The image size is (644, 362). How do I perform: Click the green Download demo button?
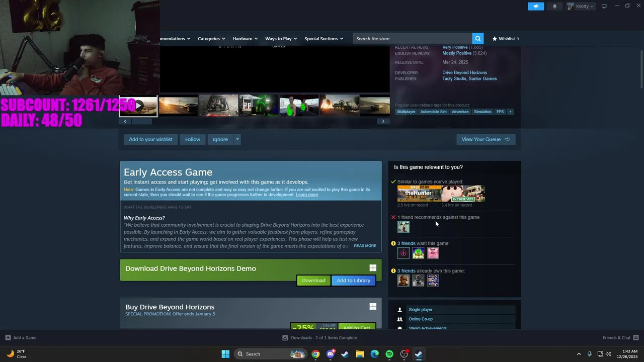coord(313,281)
